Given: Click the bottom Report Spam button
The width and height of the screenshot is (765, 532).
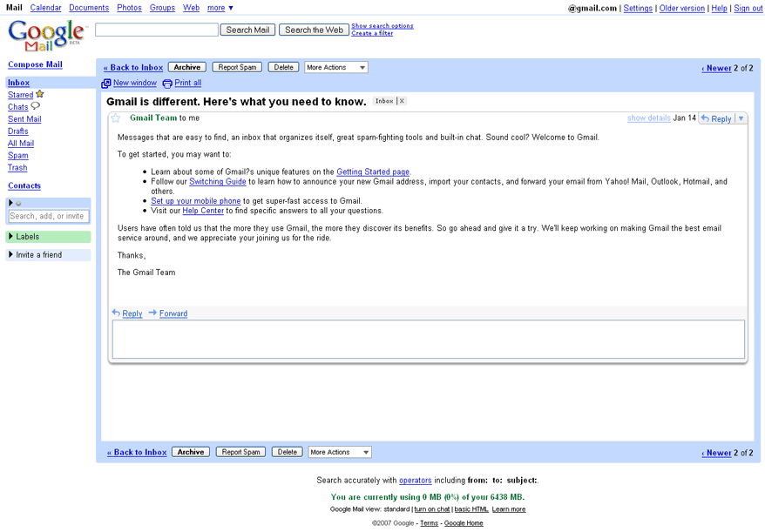Looking at the screenshot, I should tap(240, 452).
